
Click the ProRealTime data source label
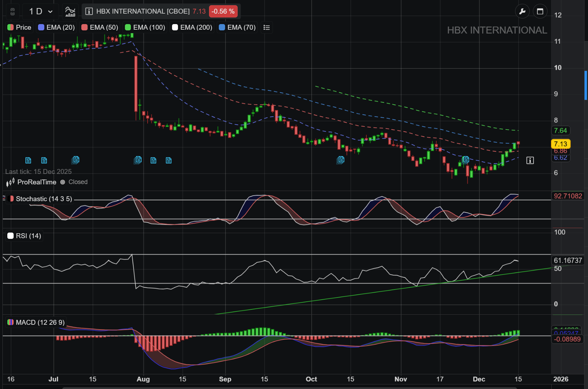pyautogui.click(x=37, y=182)
